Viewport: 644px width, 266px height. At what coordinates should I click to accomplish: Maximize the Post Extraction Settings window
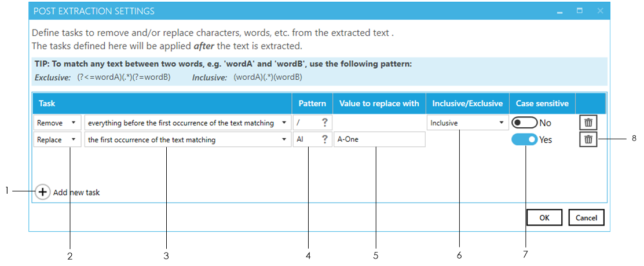point(579,11)
